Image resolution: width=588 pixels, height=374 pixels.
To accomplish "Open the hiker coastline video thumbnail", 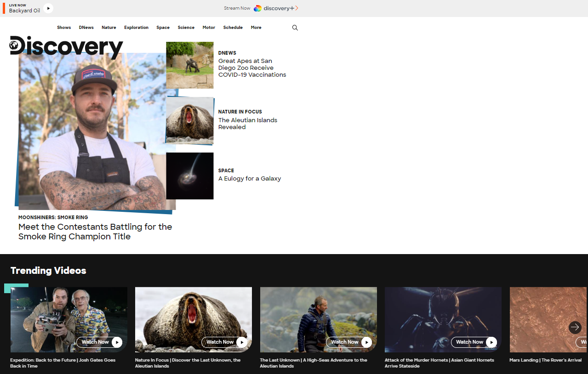I will coord(319,320).
